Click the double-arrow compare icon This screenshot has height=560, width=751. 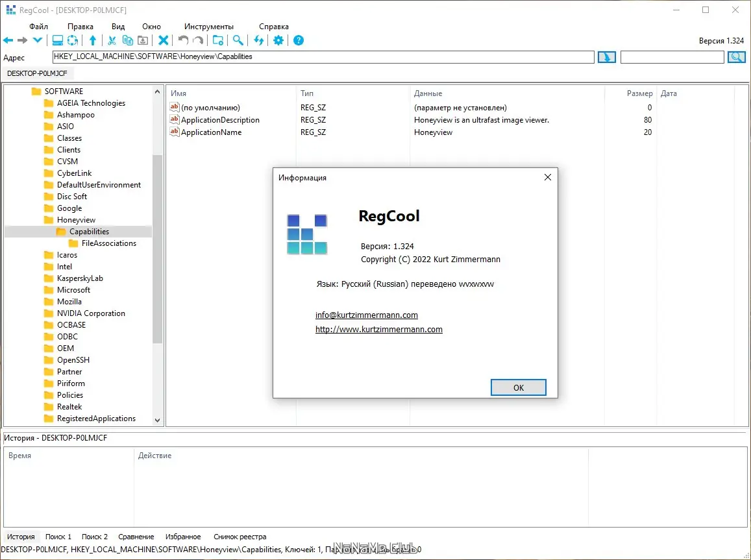(258, 41)
